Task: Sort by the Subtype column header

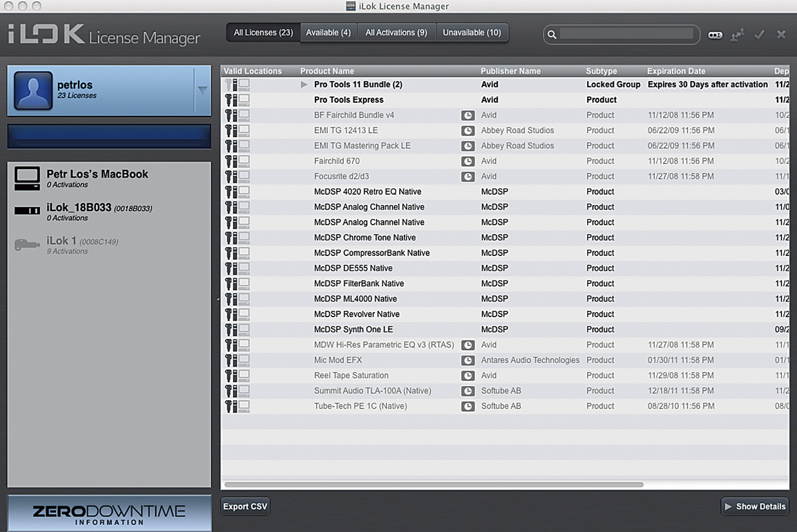Action: pyautogui.click(x=601, y=71)
